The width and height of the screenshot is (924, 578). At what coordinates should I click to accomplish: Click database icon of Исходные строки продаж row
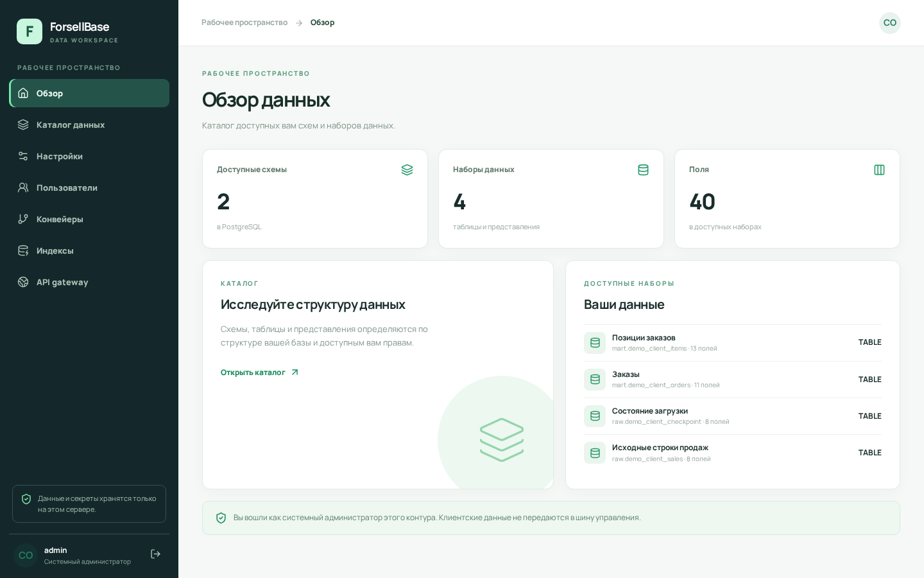click(595, 453)
